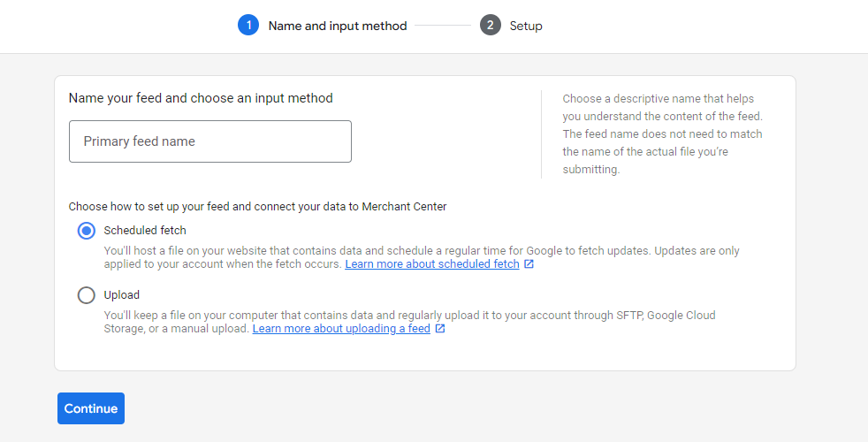Select the Upload radio button
Viewport: 868px width, 442px height.
coord(87,295)
